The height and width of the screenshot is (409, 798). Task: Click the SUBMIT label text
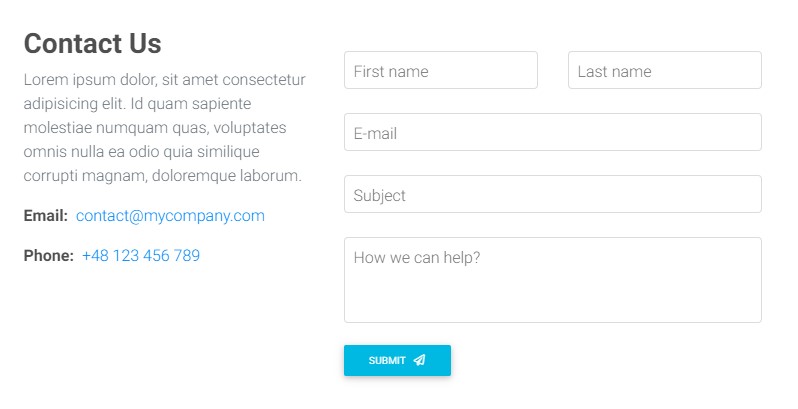(387, 361)
